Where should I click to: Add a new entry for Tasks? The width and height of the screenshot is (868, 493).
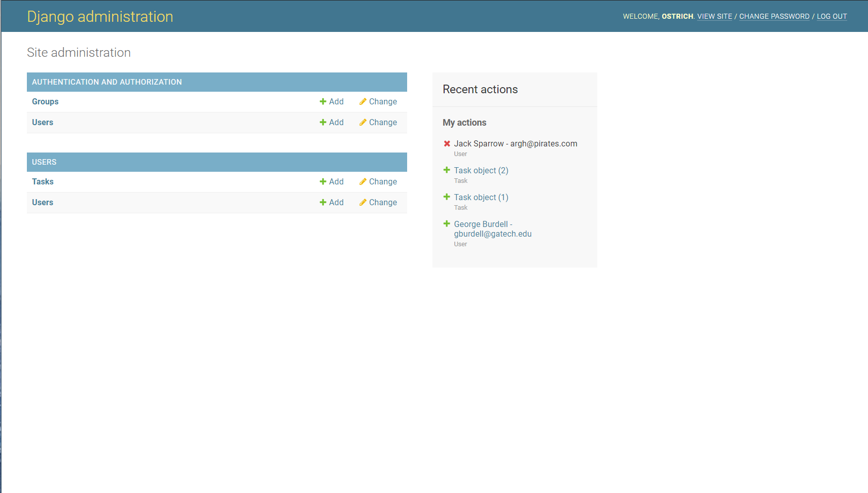332,182
